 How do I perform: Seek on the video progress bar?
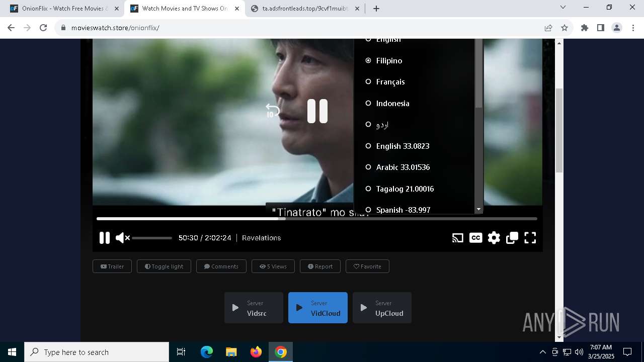[x=317, y=219]
